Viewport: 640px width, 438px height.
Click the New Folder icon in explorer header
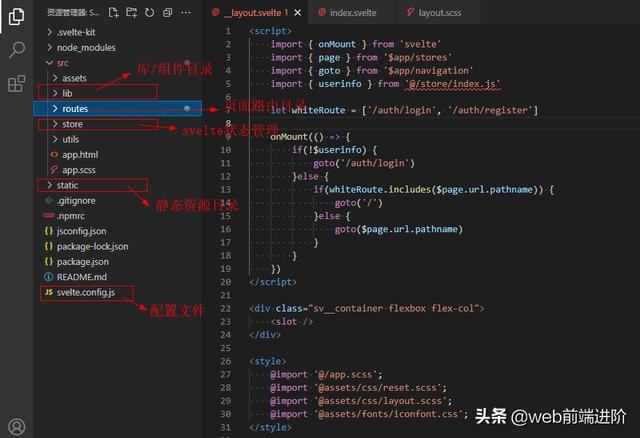pyautogui.click(x=131, y=13)
